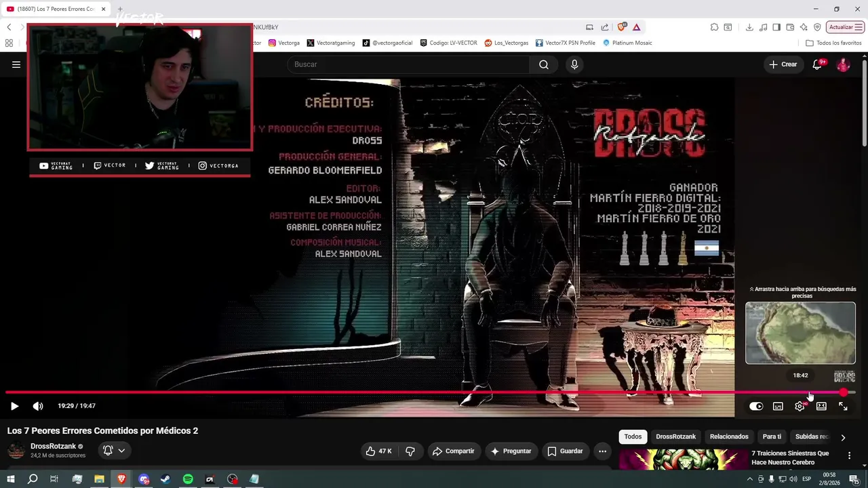
Task: Open browser downloads icon
Action: click(x=749, y=27)
